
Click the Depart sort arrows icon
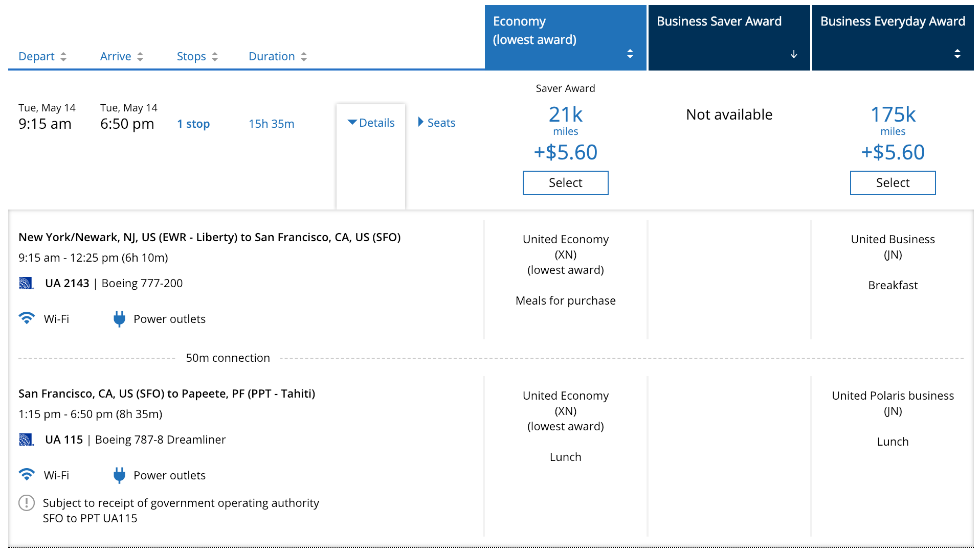click(x=63, y=57)
